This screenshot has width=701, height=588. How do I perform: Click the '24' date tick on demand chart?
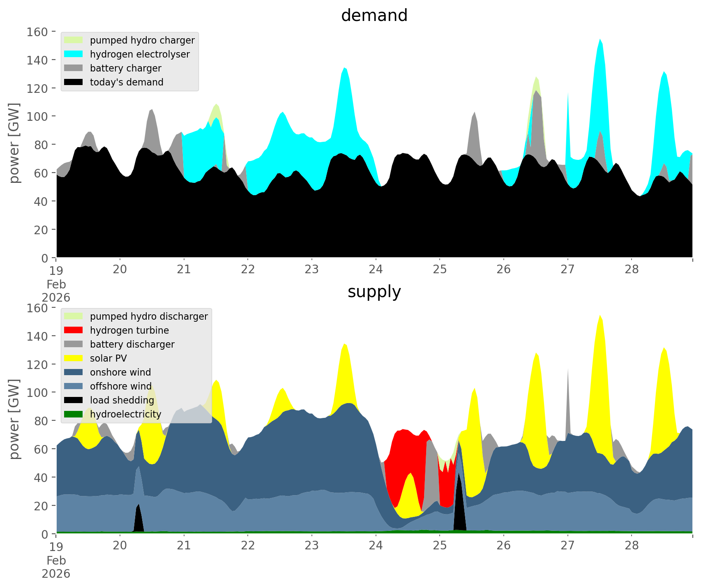[376, 270]
